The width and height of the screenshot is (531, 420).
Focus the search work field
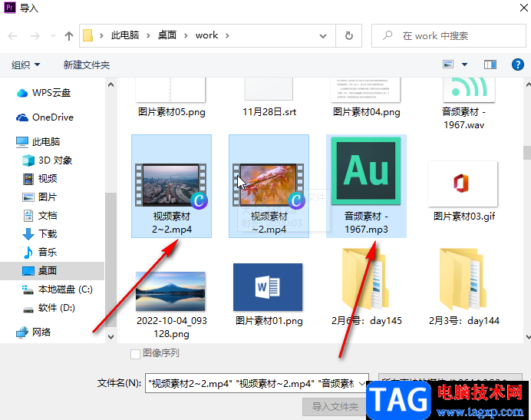point(449,35)
